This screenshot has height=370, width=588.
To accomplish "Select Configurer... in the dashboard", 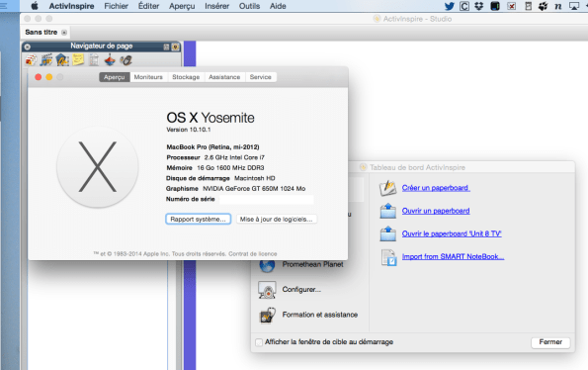I will point(301,289).
